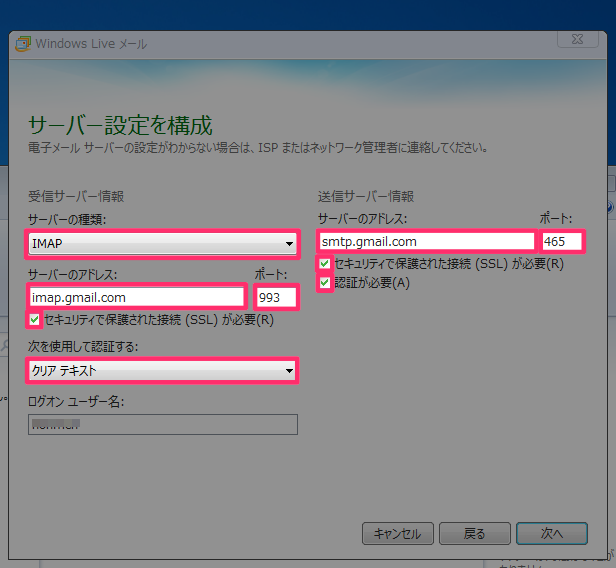The image size is (616, 568).
Task: Click the ログオン ユーザー名 input field
Action: click(163, 424)
